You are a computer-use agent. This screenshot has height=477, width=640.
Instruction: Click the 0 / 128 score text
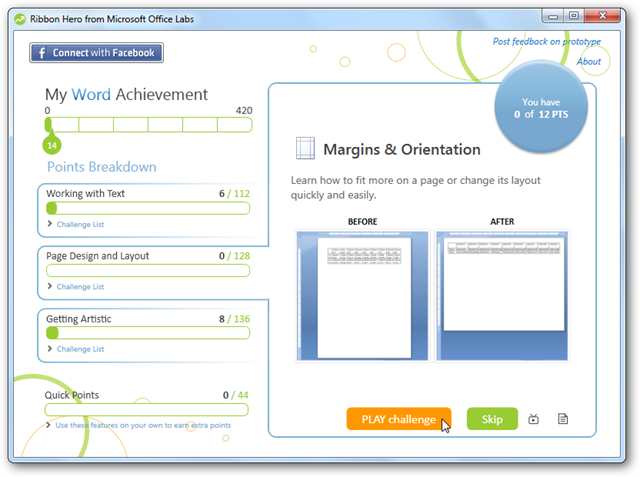click(x=234, y=256)
